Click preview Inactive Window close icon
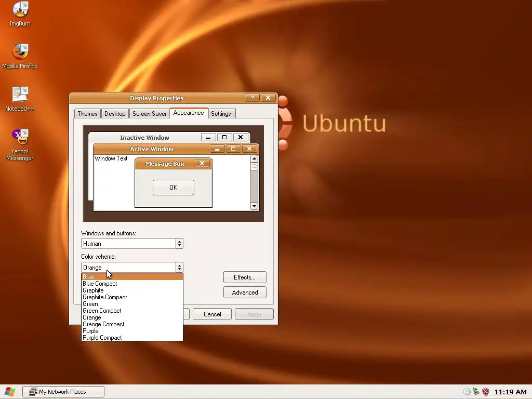This screenshot has height=399, width=532. point(241,137)
